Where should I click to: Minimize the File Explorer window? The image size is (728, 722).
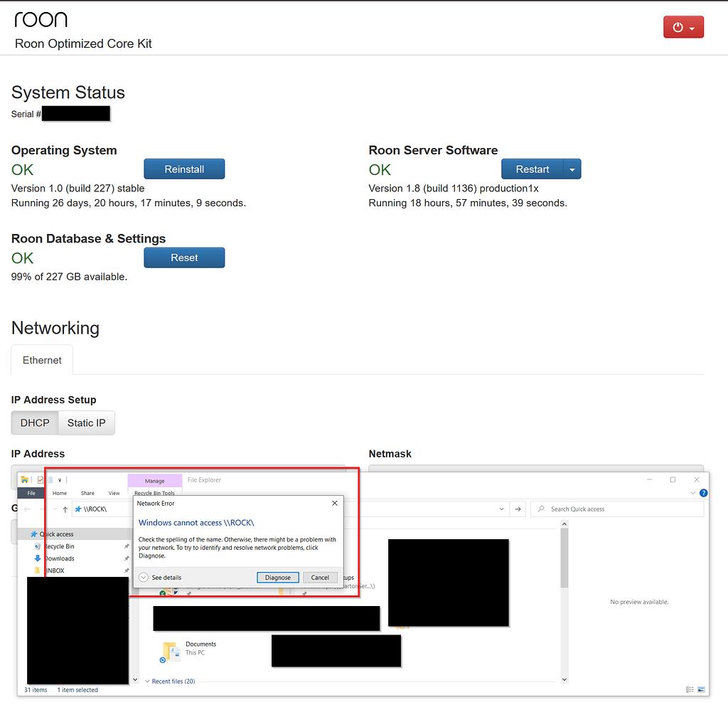pos(649,479)
